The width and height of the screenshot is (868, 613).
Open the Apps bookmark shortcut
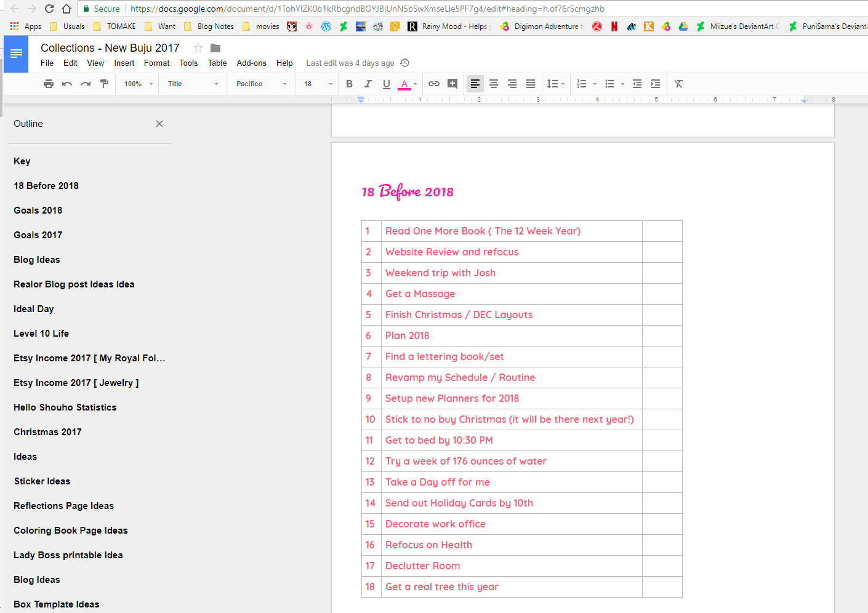tap(25, 26)
